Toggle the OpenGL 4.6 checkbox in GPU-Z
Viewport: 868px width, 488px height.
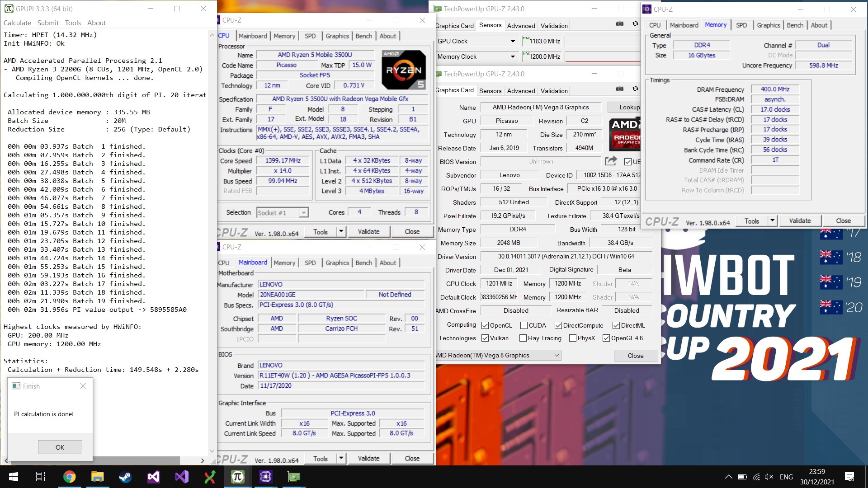606,338
